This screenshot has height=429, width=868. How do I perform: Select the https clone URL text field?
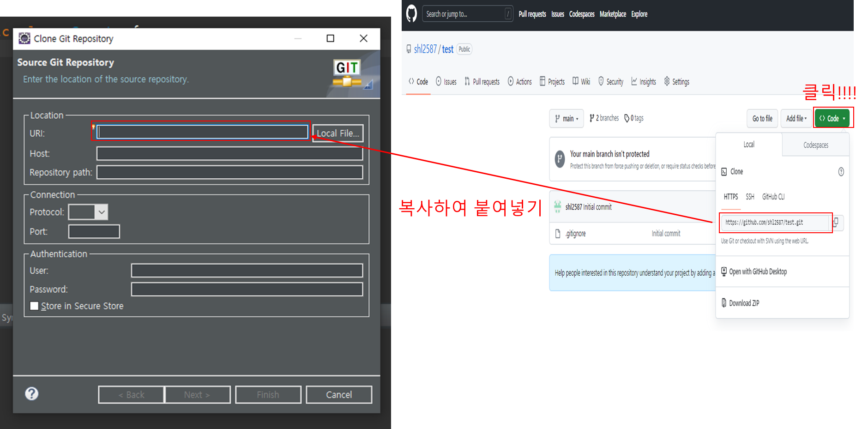[775, 223]
